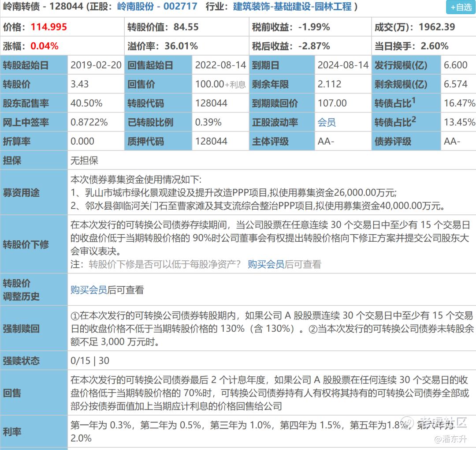The height and width of the screenshot is (450, 476).
Task: Click the 到期日 date 2024-08-14
Action: (x=343, y=65)
